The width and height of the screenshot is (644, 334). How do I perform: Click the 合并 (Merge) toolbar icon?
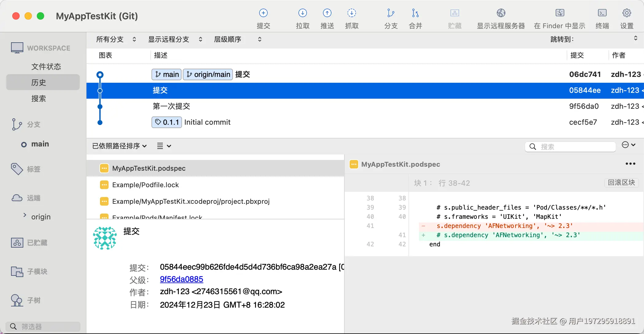coord(415,13)
